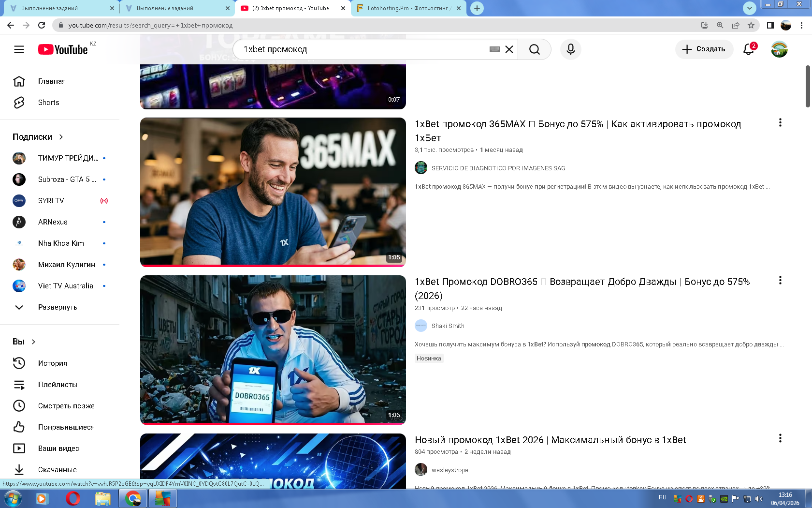
Task: Open the notifications bell
Action: point(749,49)
